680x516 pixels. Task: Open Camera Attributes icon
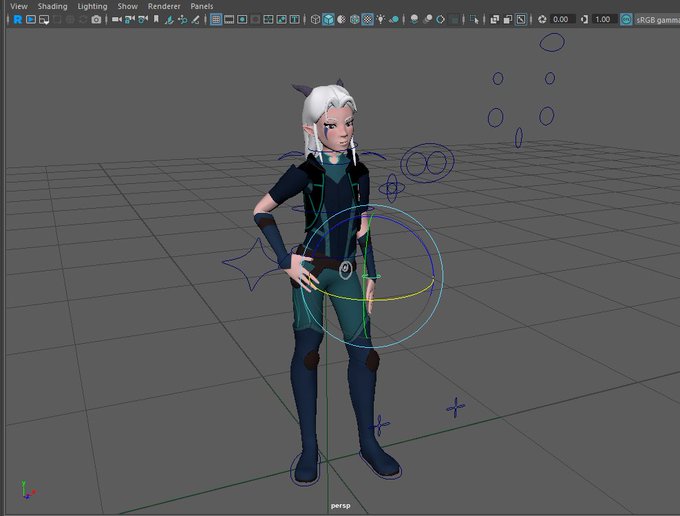[143, 20]
